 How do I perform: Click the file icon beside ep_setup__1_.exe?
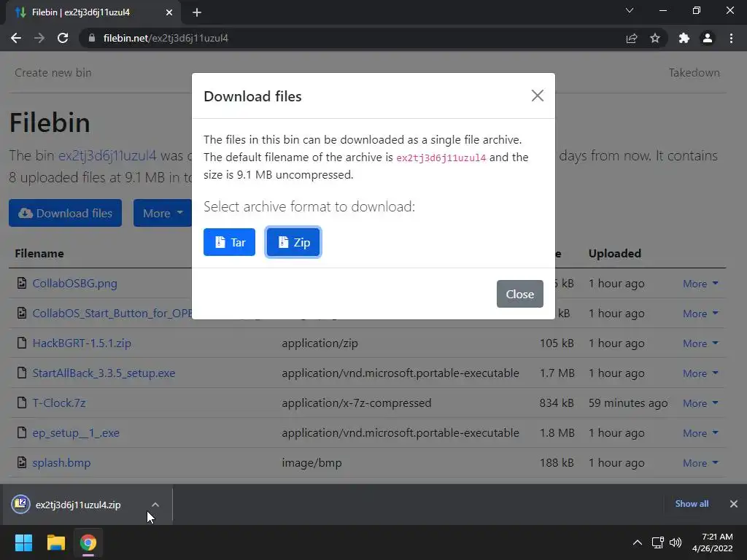pos(21,432)
